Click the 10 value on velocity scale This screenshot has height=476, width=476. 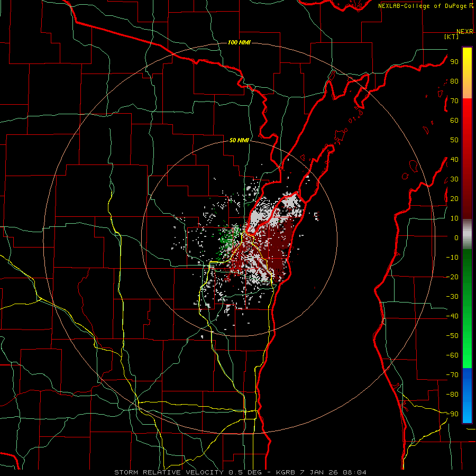pyautogui.click(x=454, y=218)
